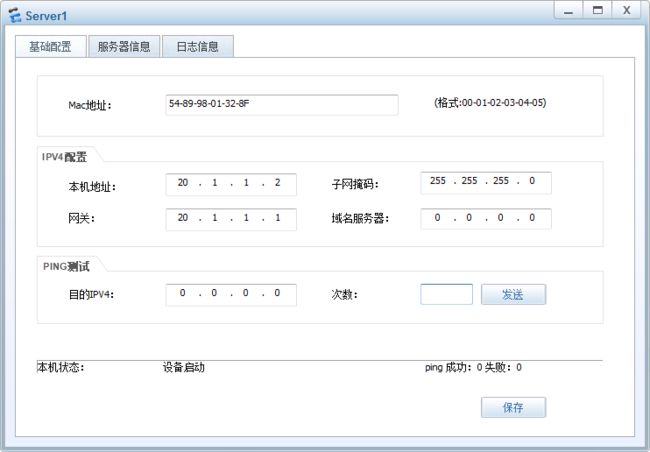Image resolution: width=650 pixels, height=452 pixels.
Task: Click the 本机状态 label
Action: (x=61, y=367)
